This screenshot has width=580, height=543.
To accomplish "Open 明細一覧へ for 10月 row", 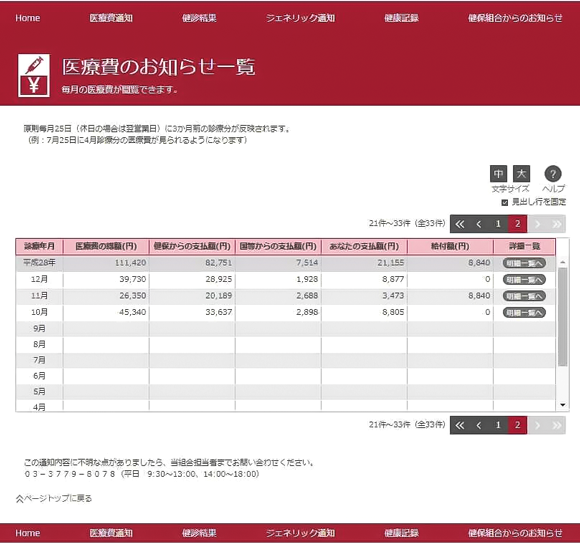I will 524,313.
